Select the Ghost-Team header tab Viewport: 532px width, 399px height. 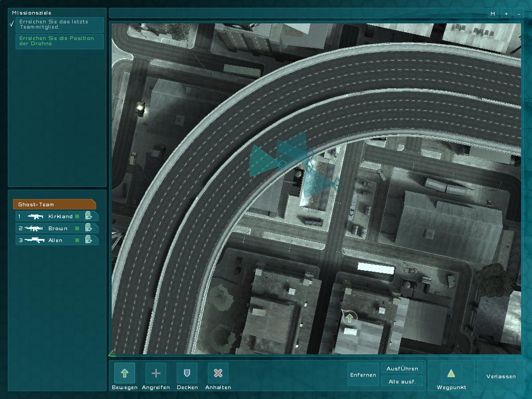[x=54, y=204]
